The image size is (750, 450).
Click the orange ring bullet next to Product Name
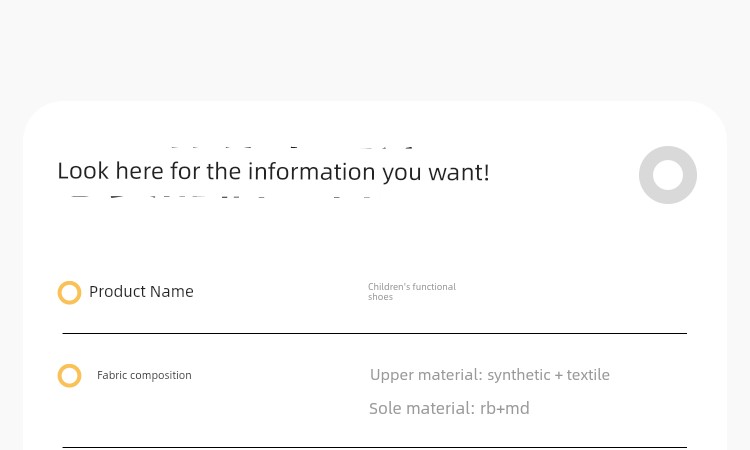(69, 292)
